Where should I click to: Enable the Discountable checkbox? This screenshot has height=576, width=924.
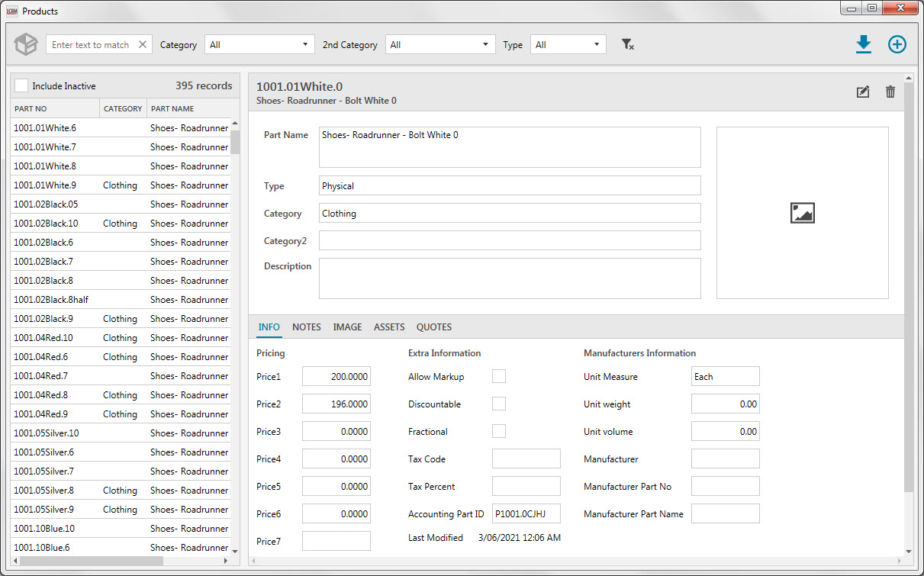[x=500, y=404]
